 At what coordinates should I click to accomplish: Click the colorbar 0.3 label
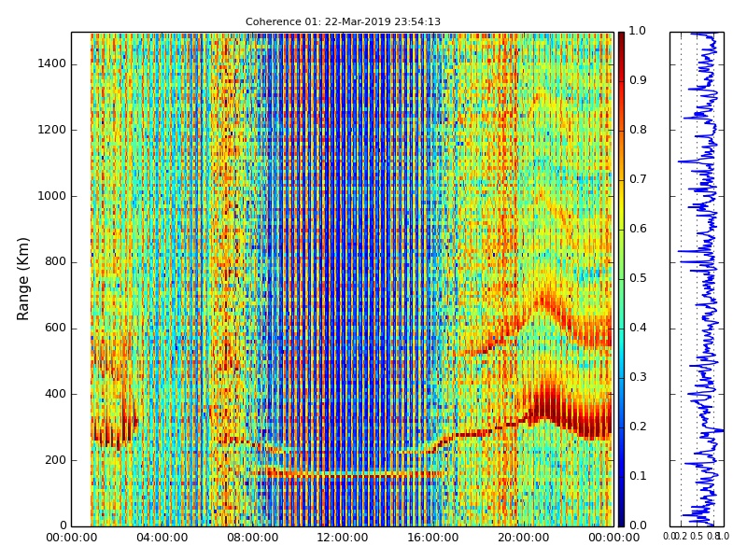pos(638,378)
